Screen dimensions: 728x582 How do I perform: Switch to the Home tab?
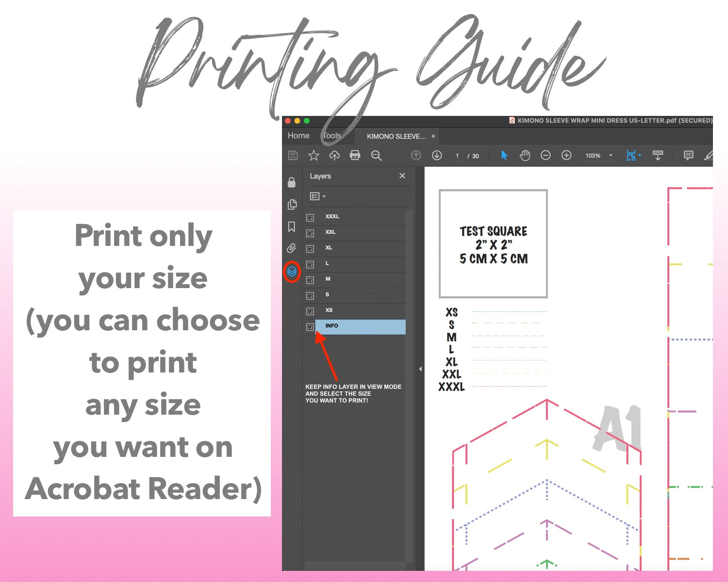[x=298, y=136]
